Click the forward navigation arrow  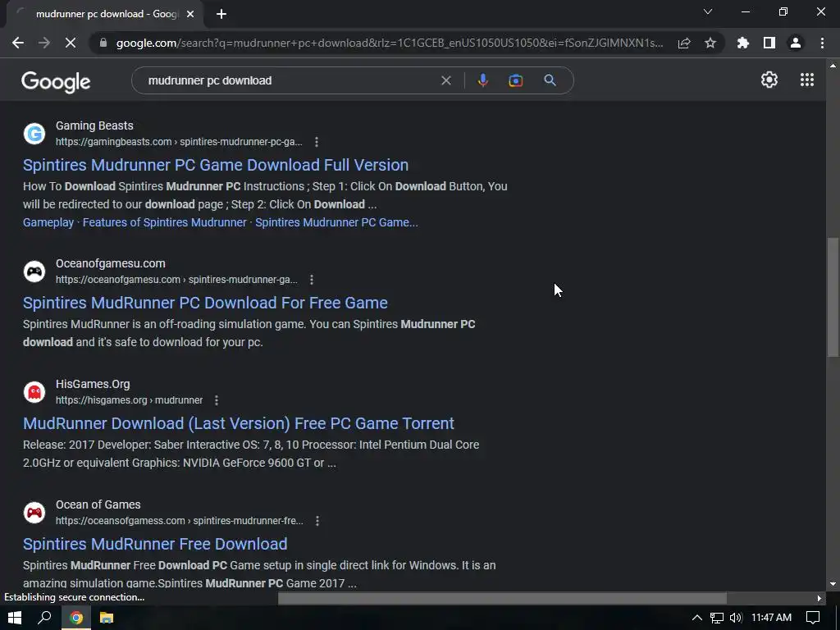click(x=44, y=43)
